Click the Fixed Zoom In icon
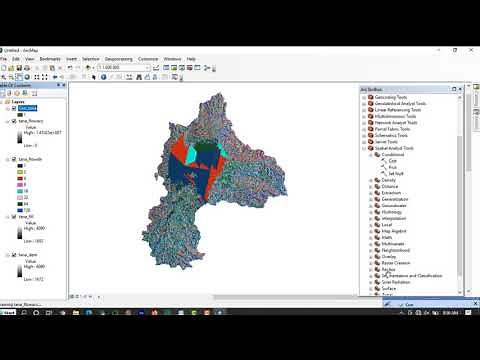Image resolution: width=480 pixels, height=360 pixels. click(x=37, y=77)
